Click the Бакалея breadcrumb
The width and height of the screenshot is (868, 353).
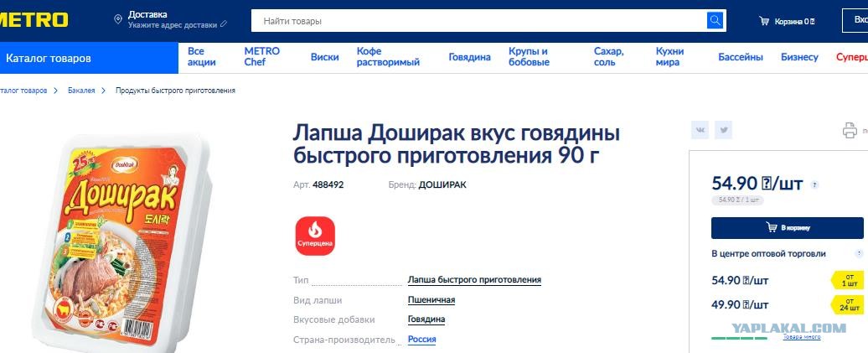tap(81, 91)
